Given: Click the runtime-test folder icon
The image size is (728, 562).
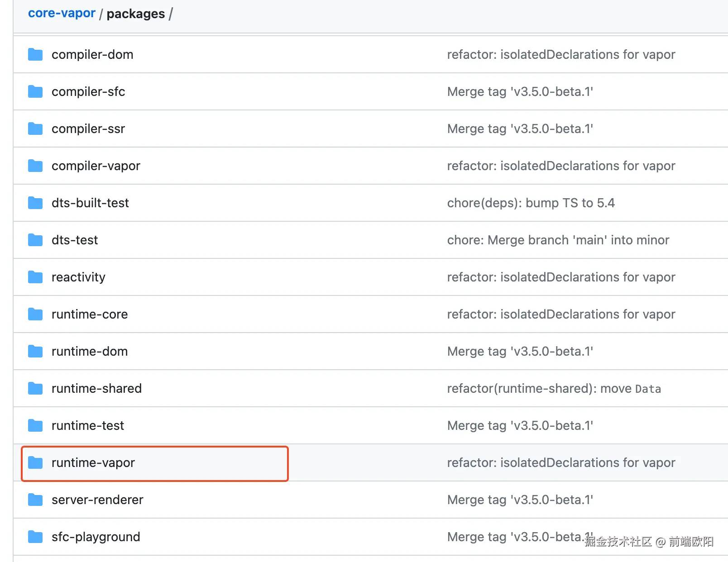Looking at the screenshot, I should (35, 426).
